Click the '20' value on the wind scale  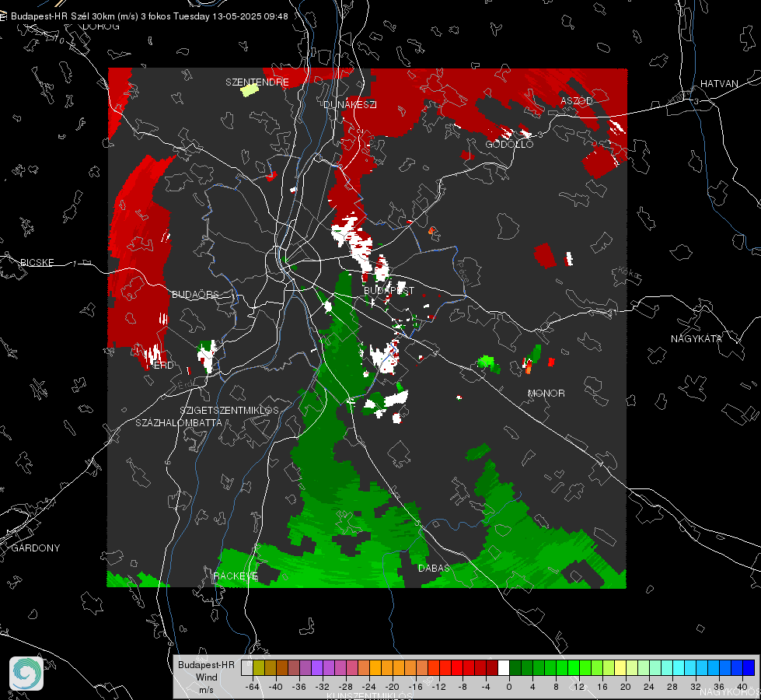[x=625, y=687]
